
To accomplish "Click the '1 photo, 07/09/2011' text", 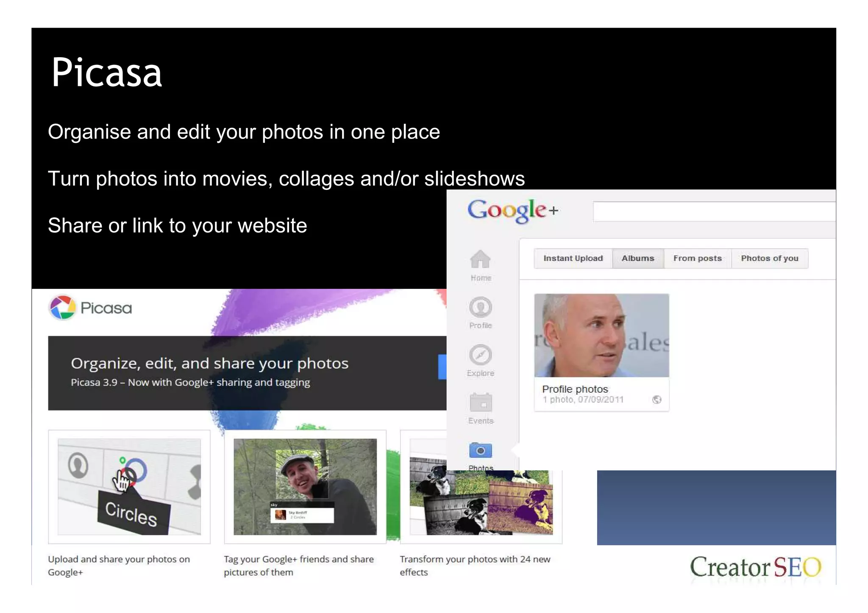I will [583, 399].
